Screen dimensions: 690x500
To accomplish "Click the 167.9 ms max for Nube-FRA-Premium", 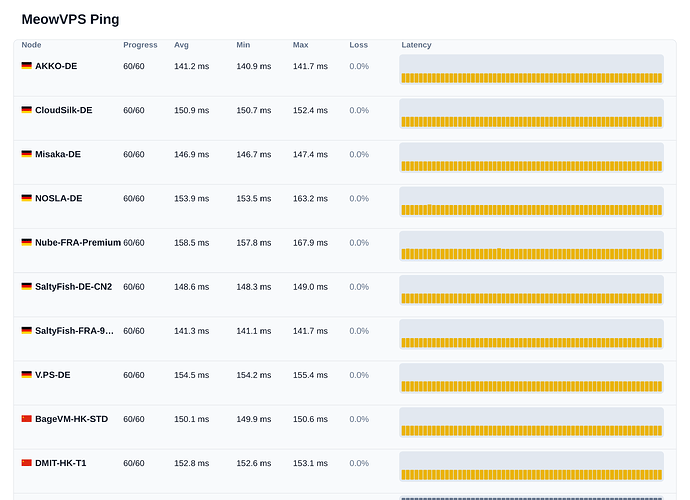I will coord(310,243).
